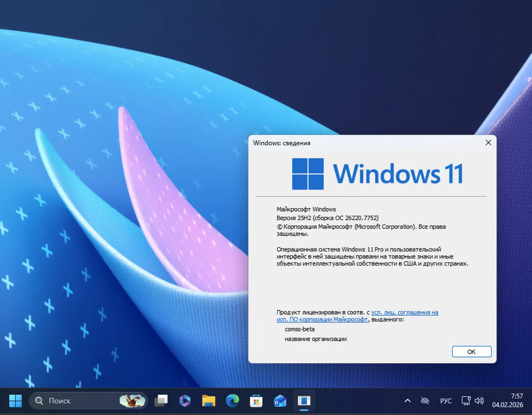Open File Explorer from the taskbar
The image size is (532, 415).
coord(209,400)
